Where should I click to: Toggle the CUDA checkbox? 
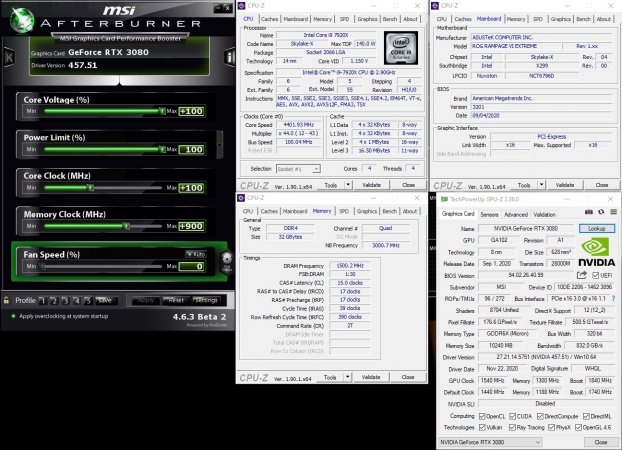pyautogui.click(x=512, y=416)
